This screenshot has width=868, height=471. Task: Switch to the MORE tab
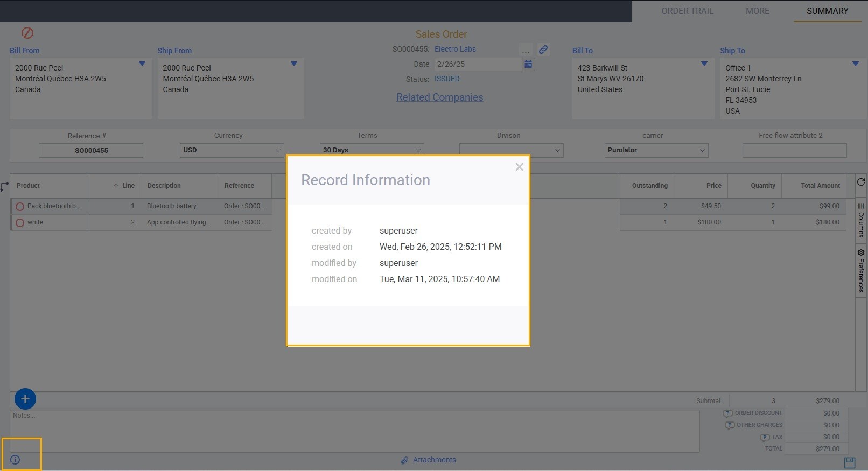click(x=758, y=11)
